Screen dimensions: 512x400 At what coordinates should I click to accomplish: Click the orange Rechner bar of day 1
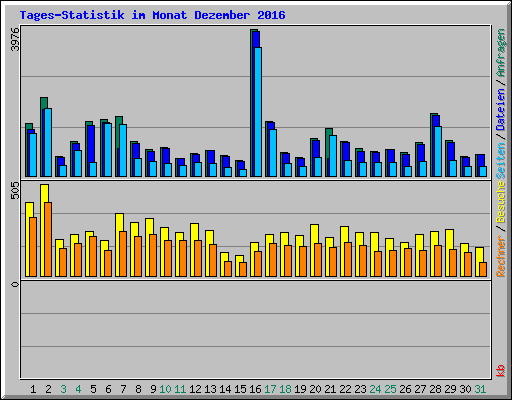click(x=33, y=247)
